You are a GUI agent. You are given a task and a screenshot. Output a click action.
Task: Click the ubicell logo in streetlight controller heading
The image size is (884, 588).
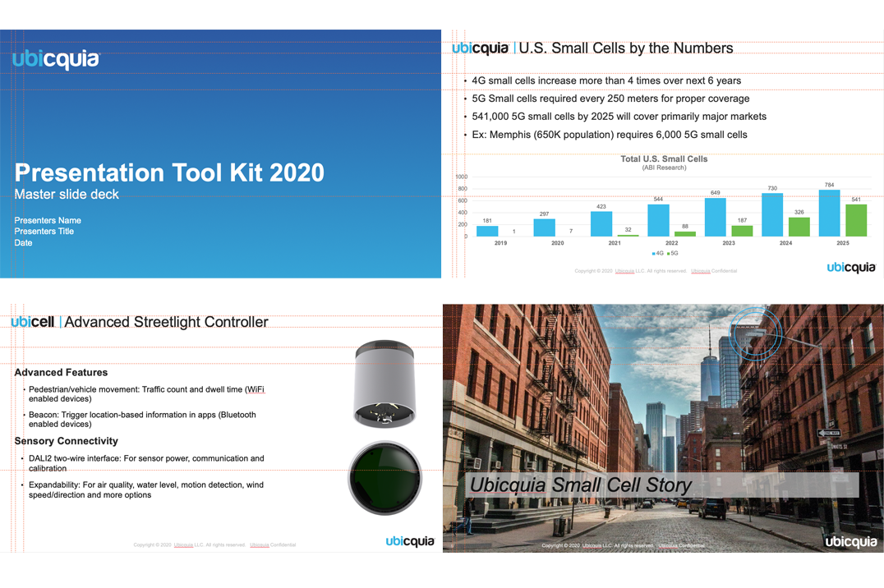(33, 322)
